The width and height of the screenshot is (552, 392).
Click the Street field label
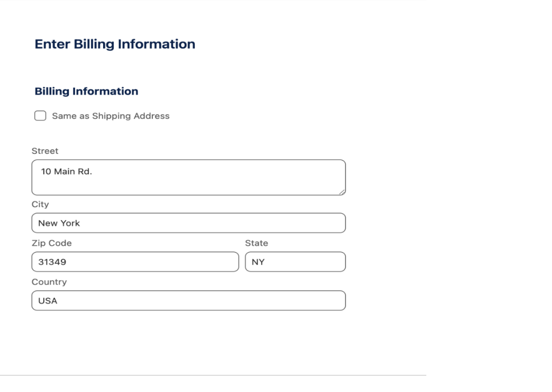click(x=45, y=151)
